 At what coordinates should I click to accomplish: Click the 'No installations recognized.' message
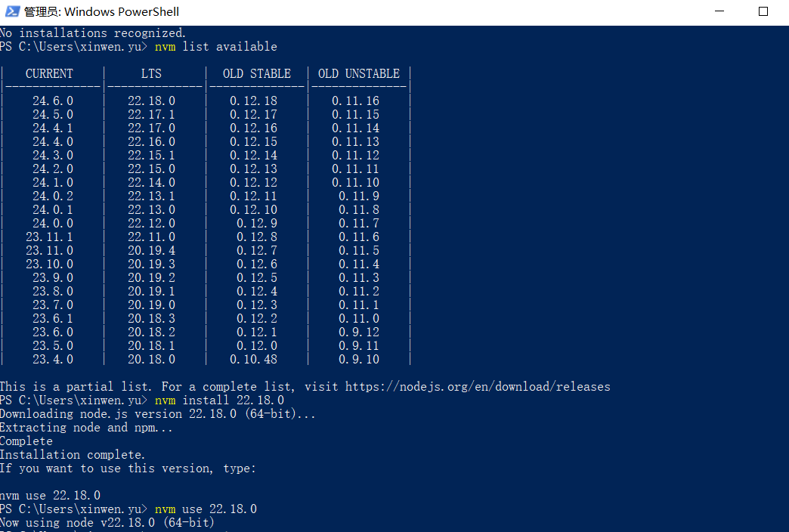(92, 33)
